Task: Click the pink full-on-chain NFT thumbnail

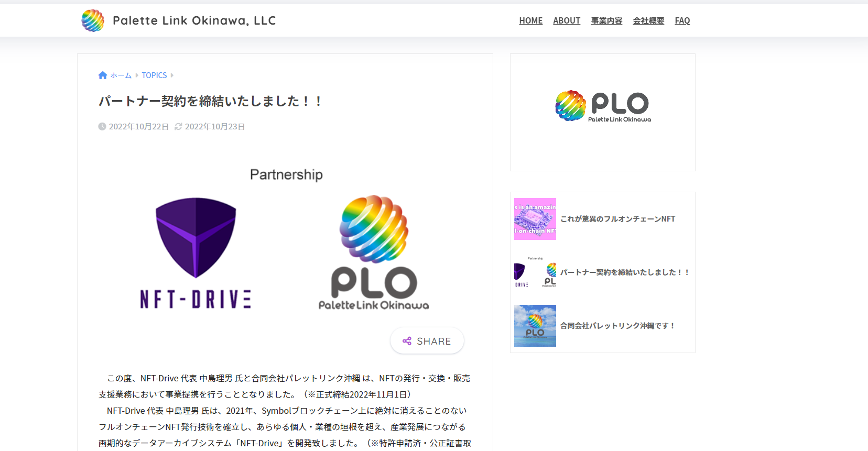Action: (535, 219)
